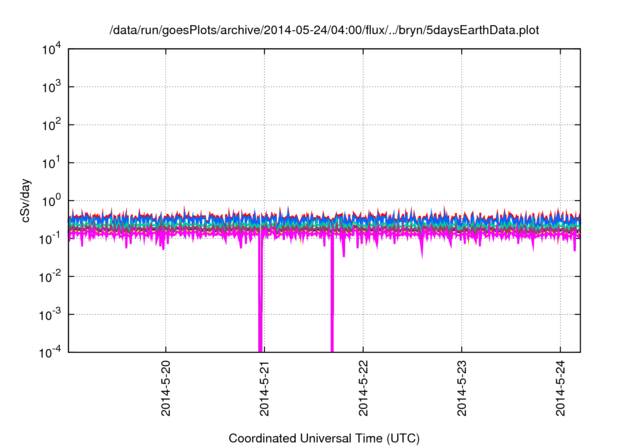
Task: Click the magenta dropout spike near 2014-5-21
Action: tap(260, 294)
